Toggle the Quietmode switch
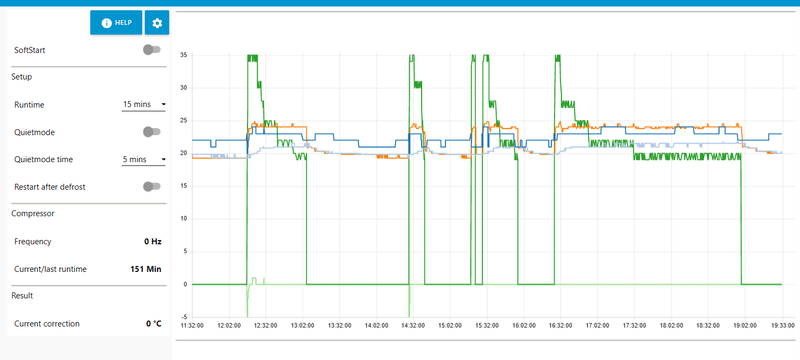This screenshot has width=800, height=360. pyautogui.click(x=152, y=132)
